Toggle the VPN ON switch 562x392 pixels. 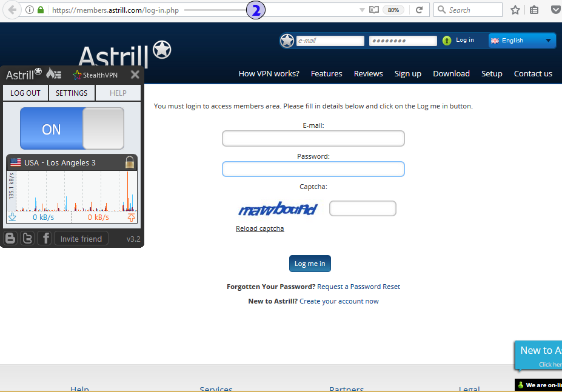[x=72, y=128]
